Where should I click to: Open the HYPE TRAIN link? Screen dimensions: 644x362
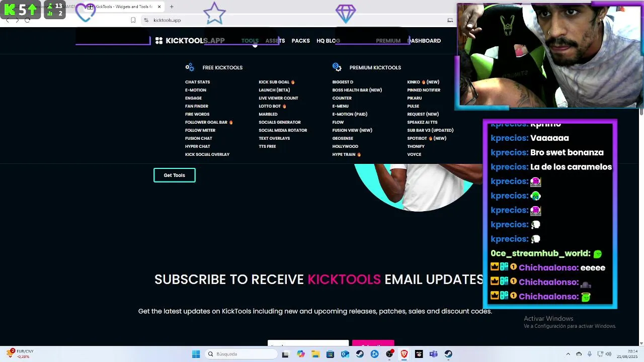tap(347, 154)
